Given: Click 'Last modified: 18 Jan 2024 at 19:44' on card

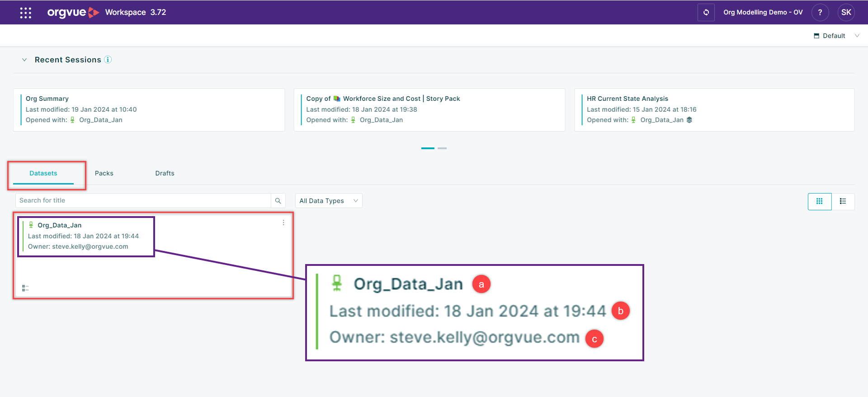Looking at the screenshot, I should coord(83,236).
